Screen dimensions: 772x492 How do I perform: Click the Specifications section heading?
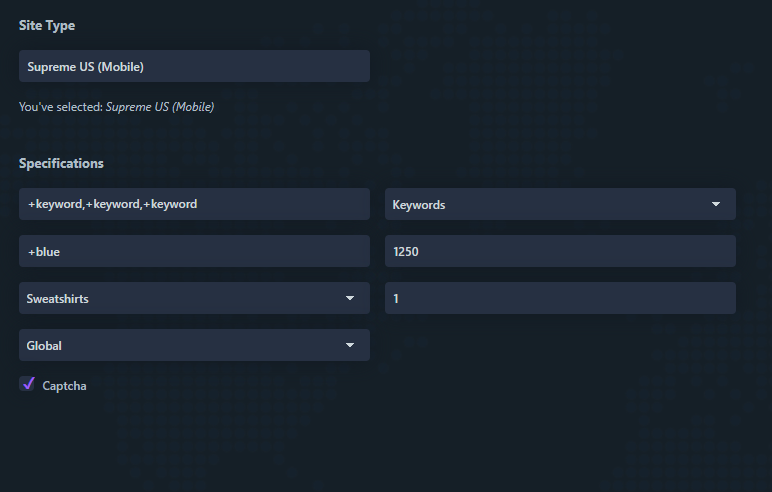[x=61, y=163]
